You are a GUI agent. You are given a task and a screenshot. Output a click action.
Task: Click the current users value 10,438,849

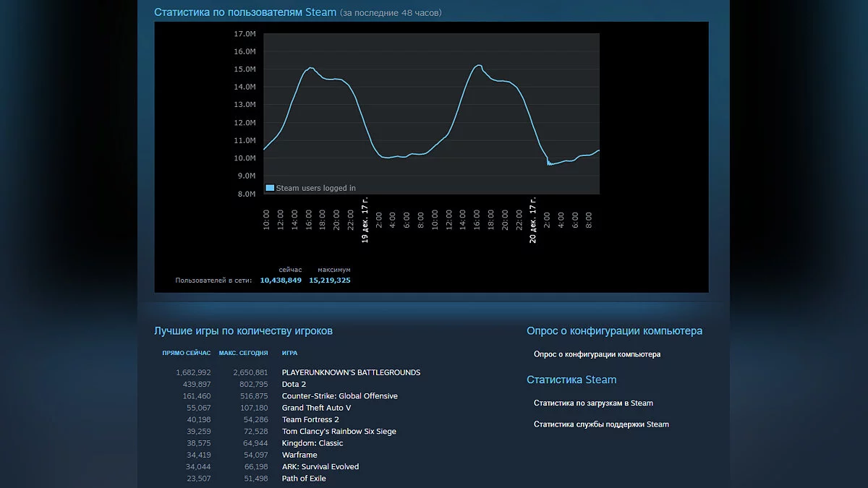[281, 280]
